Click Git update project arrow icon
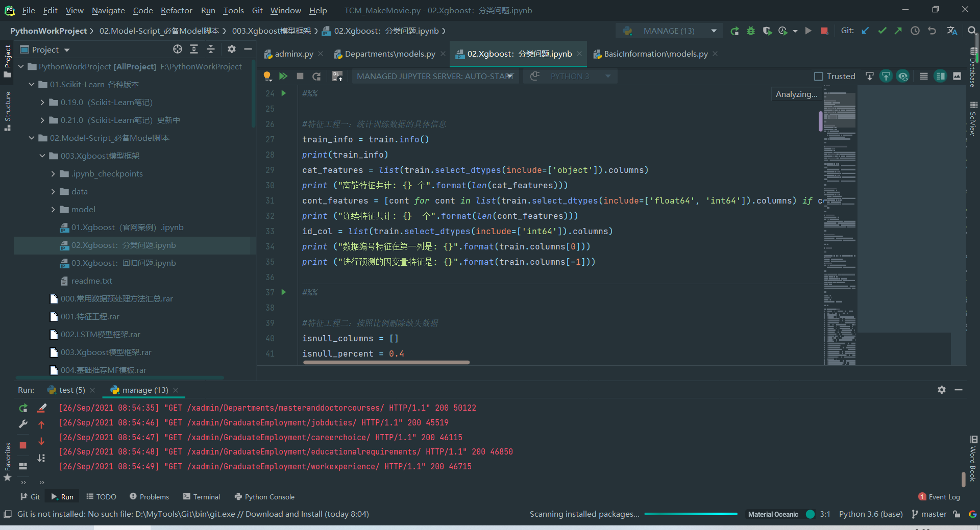Image resolution: width=980 pixels, height=530 pixels. tap(866, 31)
